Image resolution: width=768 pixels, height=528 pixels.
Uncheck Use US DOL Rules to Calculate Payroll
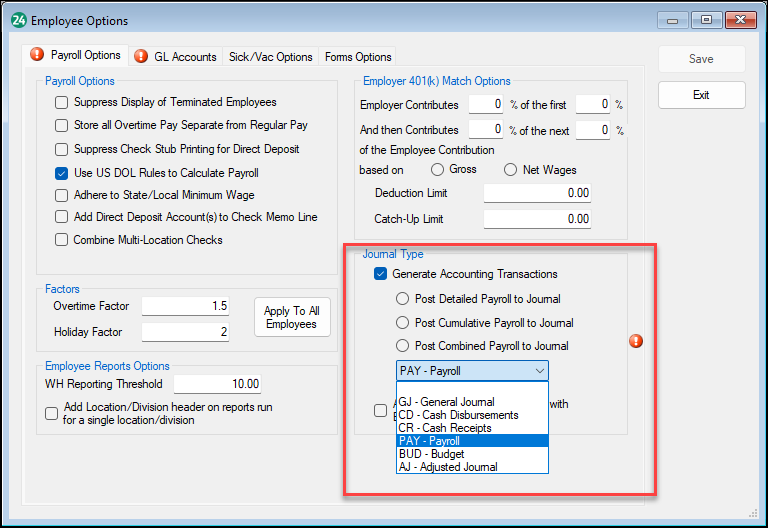[62, 172]
